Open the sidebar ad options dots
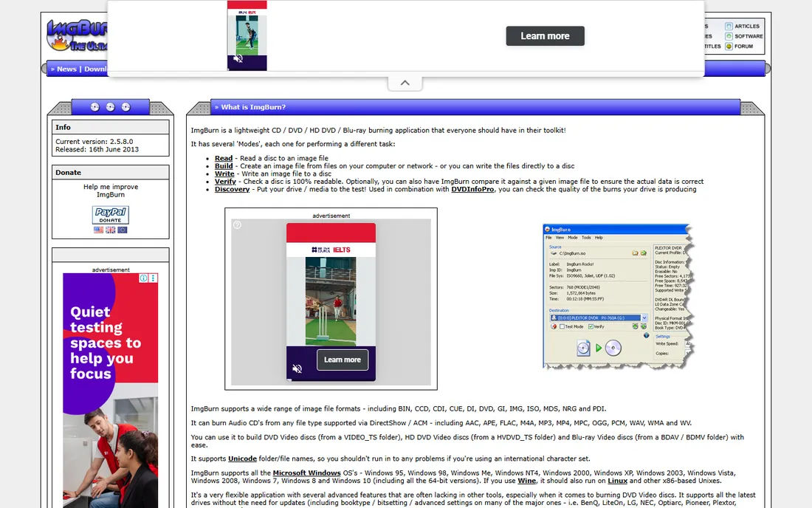The height and width of the screenshot is (508, 812). point(153,278)
